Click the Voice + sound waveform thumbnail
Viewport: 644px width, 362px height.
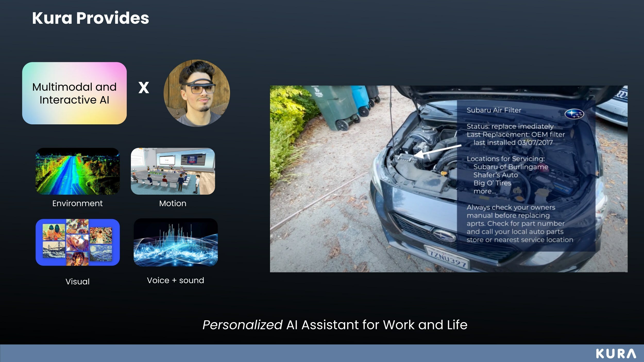pos(176,242)
